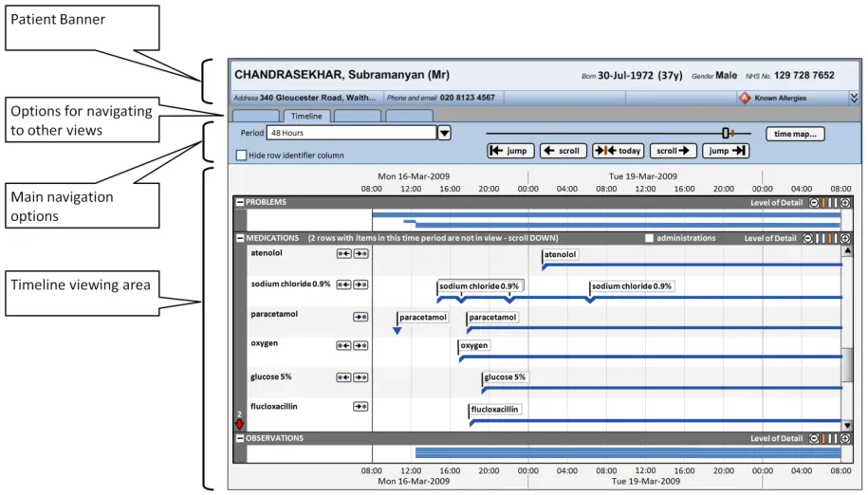Jump to next paracetamol item using arrow icon
Screen dimensions: 868x495
pyautogui.click(x=360, y=317)
